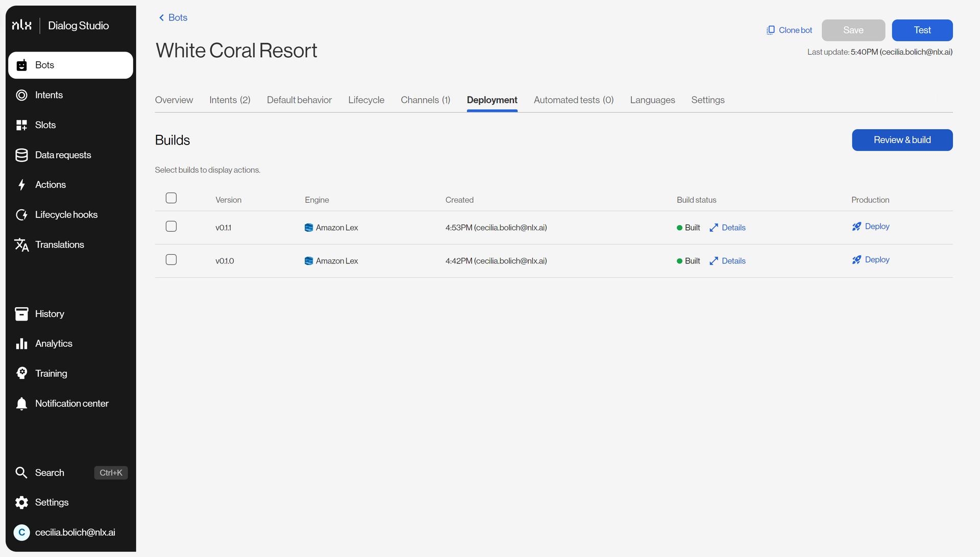Click Deploy link for v0.1.0

(x=877, y=259)
